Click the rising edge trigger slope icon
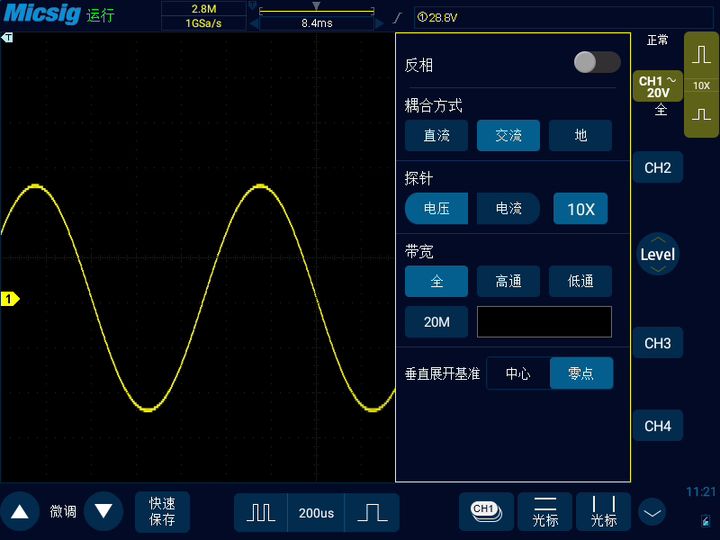The image size is (720, 540). click(398, 18)
